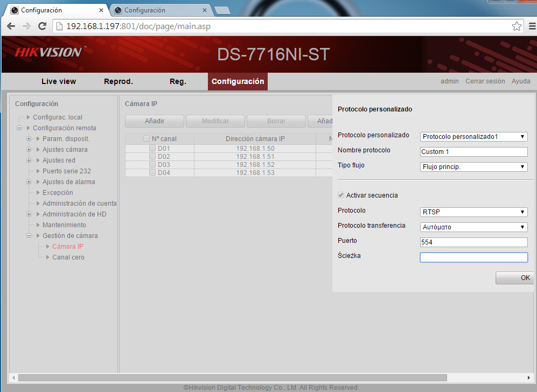Select Cámara IP in the tree
Image resolution: width=537 pixels, height=392 pixels.
[x=68, y=247]
